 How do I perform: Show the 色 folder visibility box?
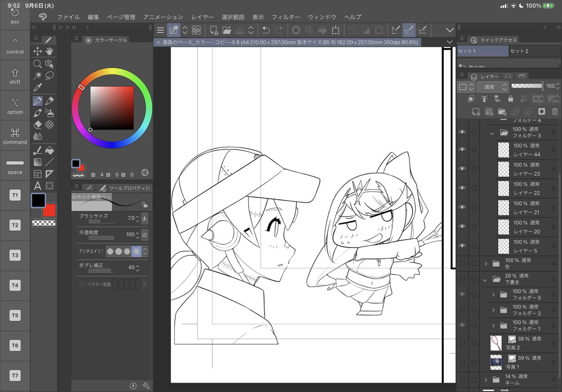tap(462, 264)
